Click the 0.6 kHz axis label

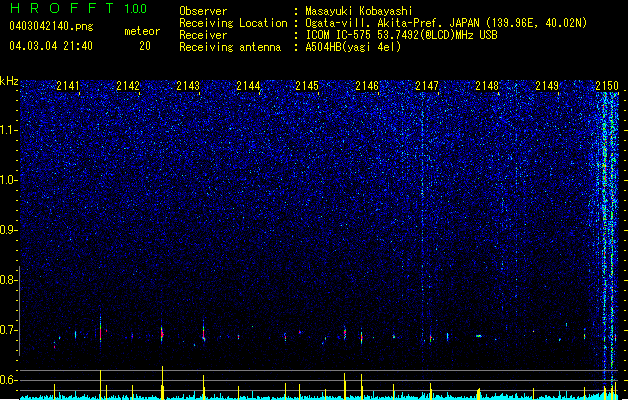9,380
